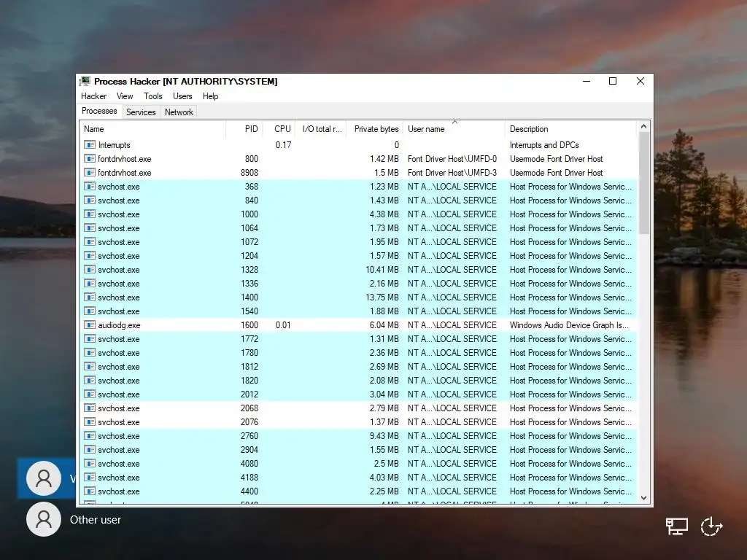Sort by the Private bytes column
747x560 pixels.
point(375,129)
